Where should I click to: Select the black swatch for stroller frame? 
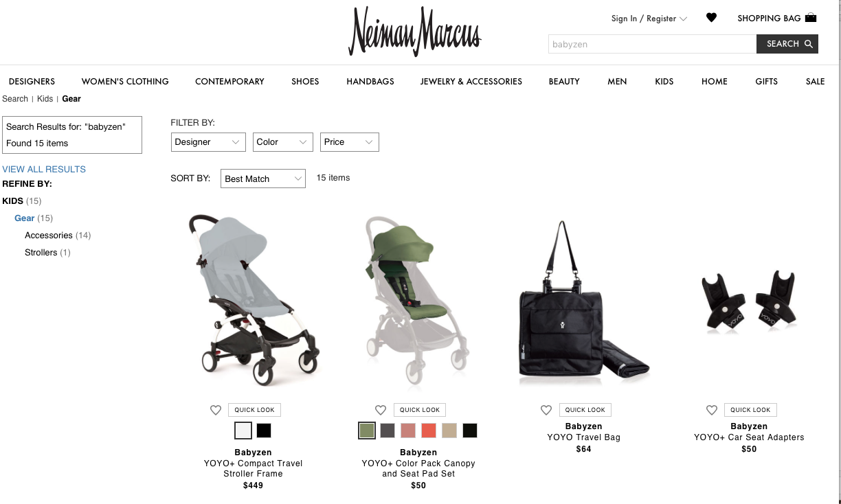(264, 431)
